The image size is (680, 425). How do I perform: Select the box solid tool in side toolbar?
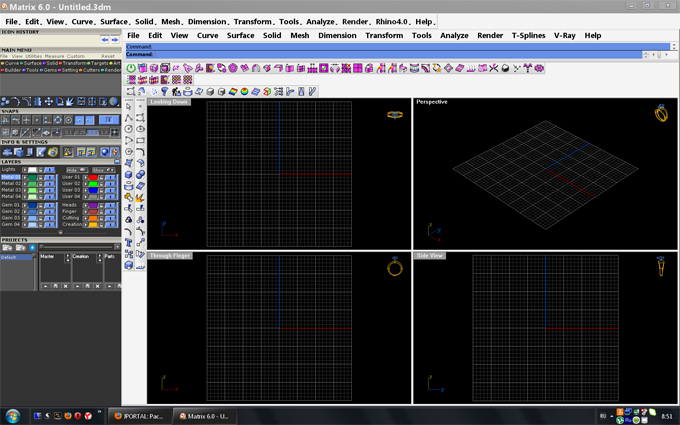(x=128, y=174)
